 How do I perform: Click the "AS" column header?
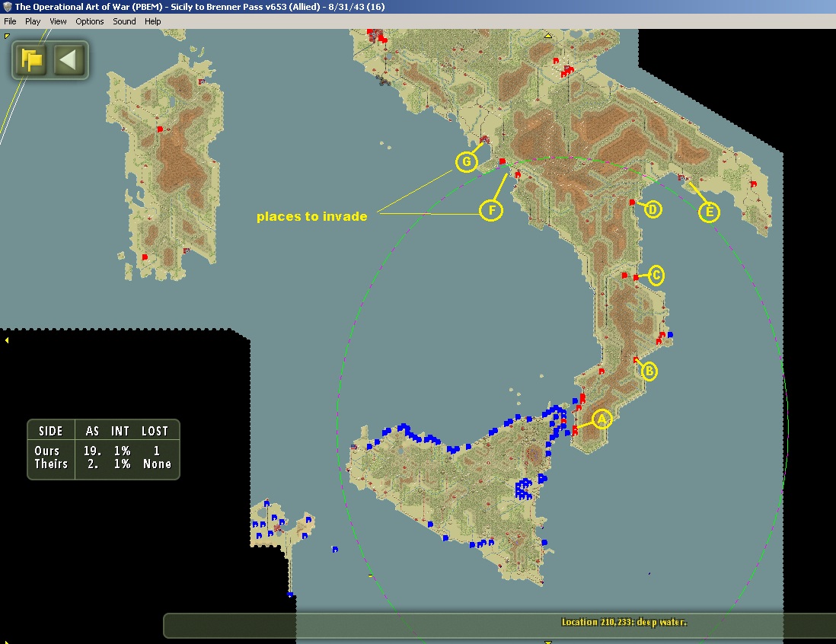pyautogui.click(x=92, y=431)
